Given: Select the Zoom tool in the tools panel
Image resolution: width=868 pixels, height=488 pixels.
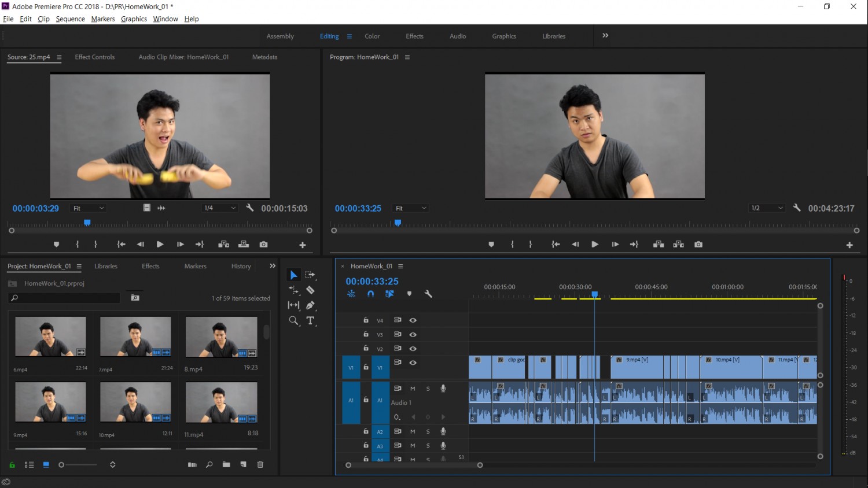Looking at the screenshot, I should [293, 320].
